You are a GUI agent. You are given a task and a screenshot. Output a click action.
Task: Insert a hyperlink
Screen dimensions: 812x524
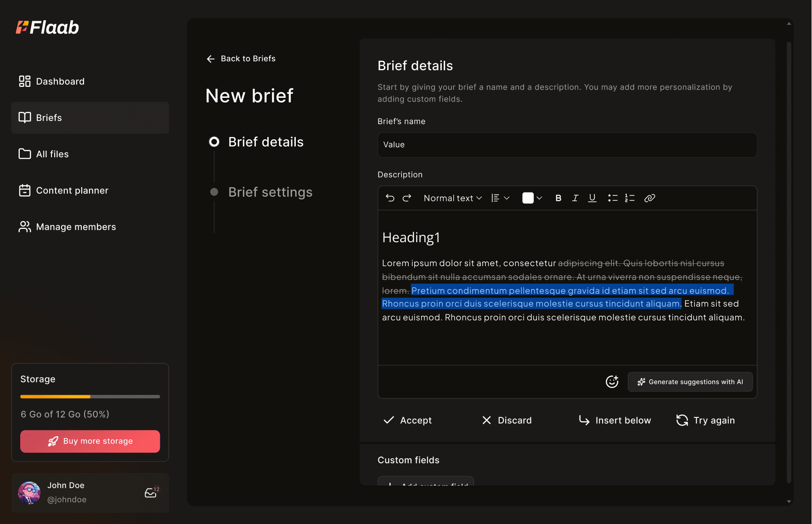pos(649,198)
